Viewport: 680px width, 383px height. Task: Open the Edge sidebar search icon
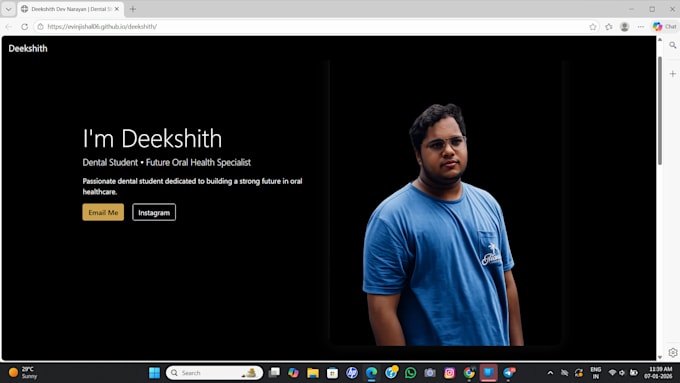point(673,45)
